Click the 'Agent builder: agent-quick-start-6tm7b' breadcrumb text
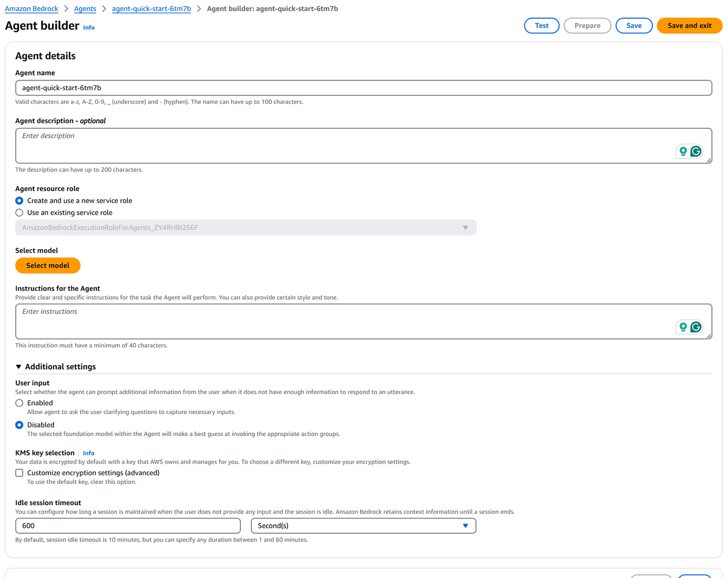This screenshot has height=578, width=728. tap(273, 9)
